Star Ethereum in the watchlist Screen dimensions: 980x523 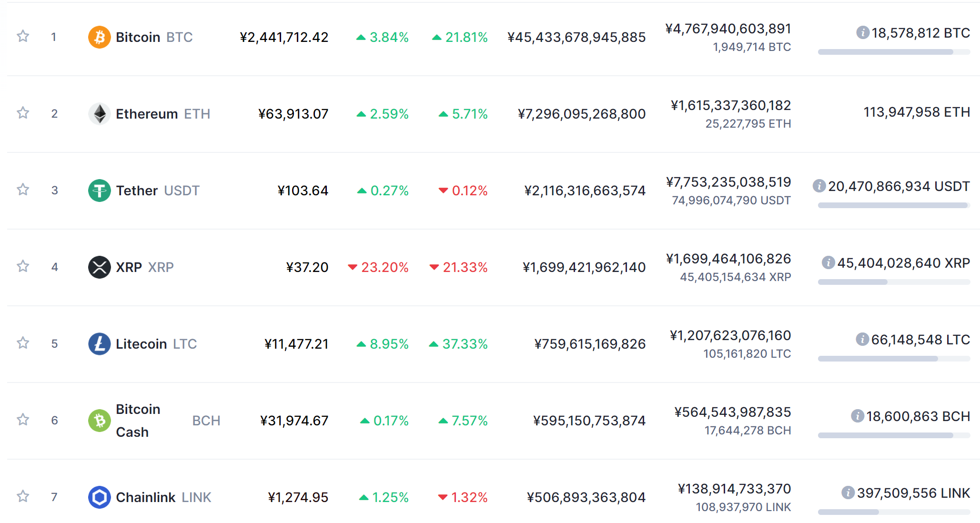[x=23, y=113]
